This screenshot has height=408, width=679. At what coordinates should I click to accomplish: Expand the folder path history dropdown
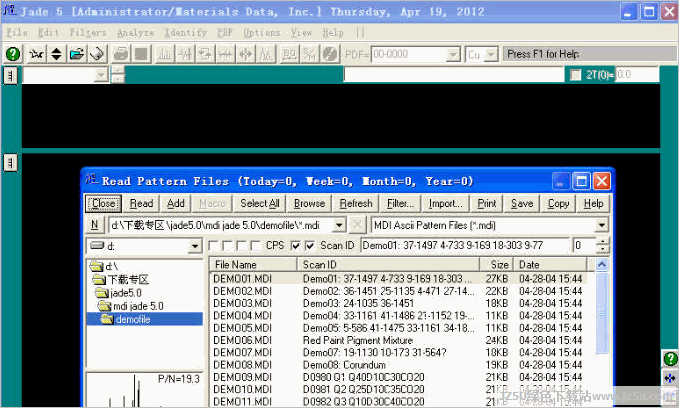[x=339, y=225]
